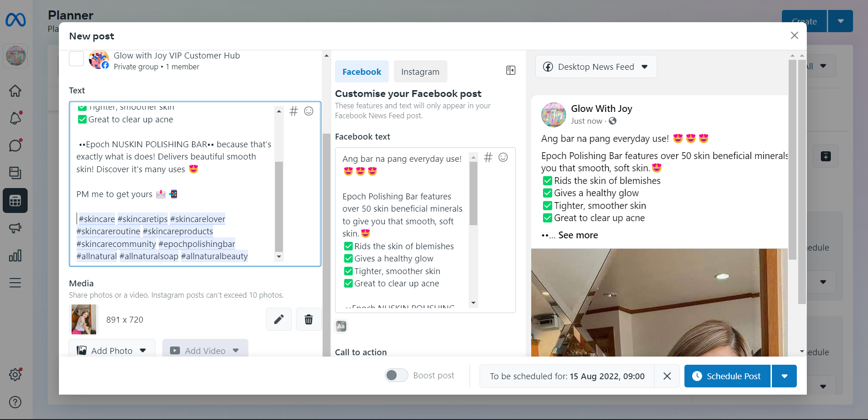Click the main Text box scroll-up arrow
Image resolution: width=868 pixels, height=420 pixels.
(x=279, y=111)
